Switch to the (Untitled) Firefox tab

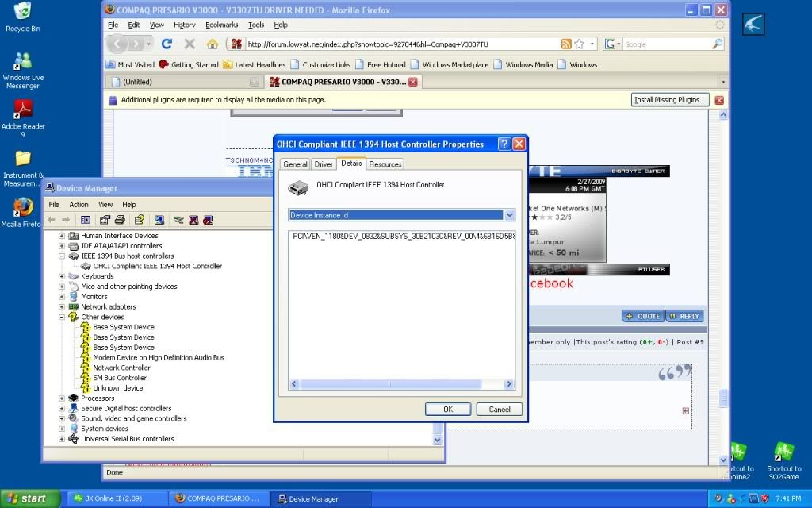184,82
